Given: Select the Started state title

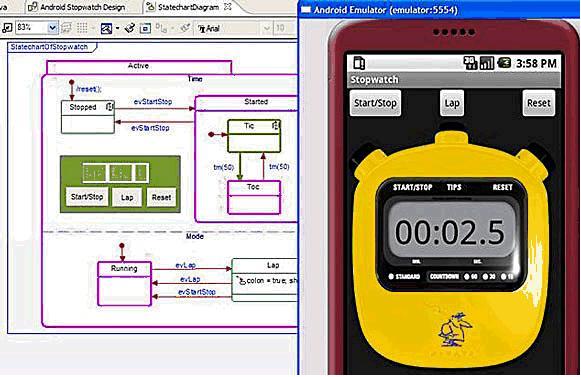Looking at the screenshot, I should point(256,102).
